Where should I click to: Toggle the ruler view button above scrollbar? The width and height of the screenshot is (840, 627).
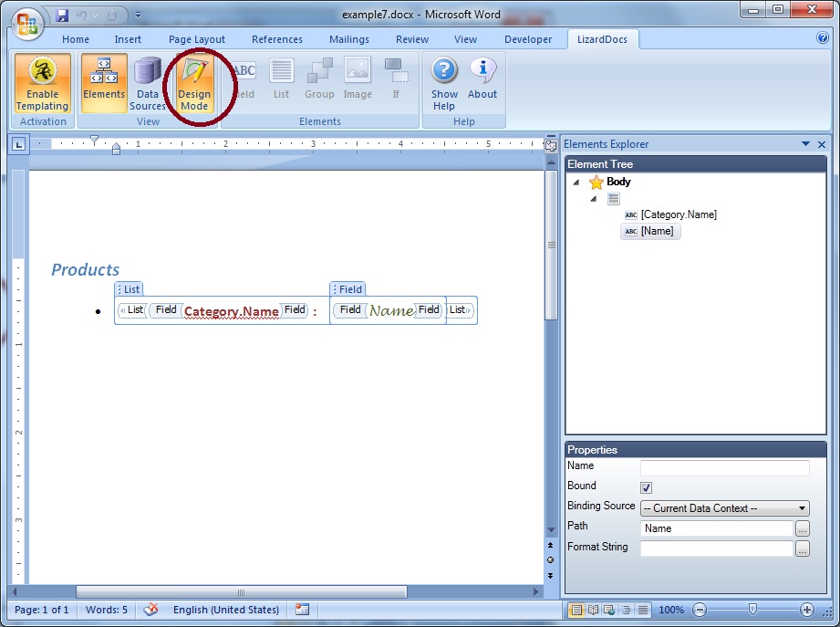550,145
